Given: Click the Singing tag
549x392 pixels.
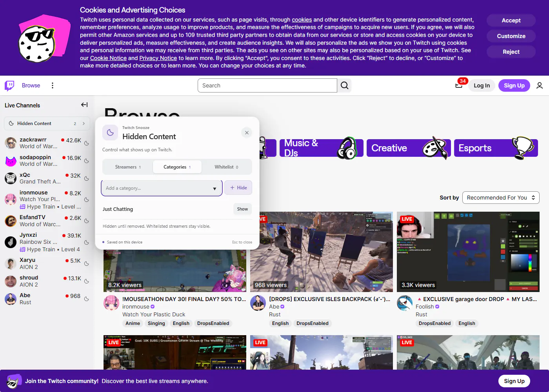Looking at the screenshot, I should point(156,323).
